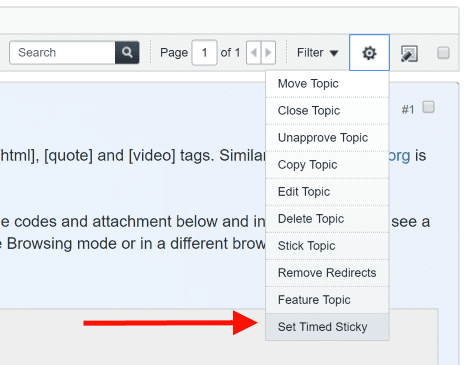Pick Delete Topic in the menu
The height and width of the screenshot is (365, 468).
coord(327,219)
